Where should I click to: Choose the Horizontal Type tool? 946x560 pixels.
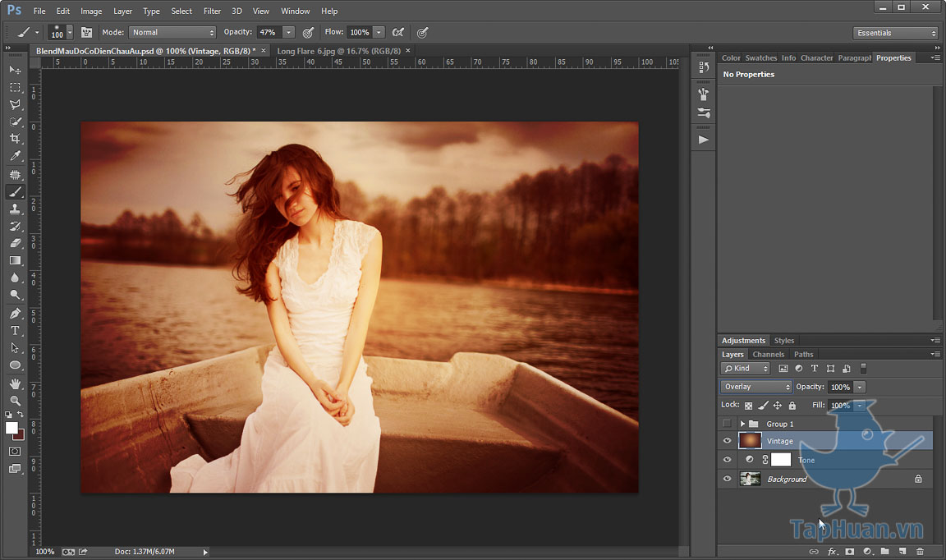pos(15,330)
